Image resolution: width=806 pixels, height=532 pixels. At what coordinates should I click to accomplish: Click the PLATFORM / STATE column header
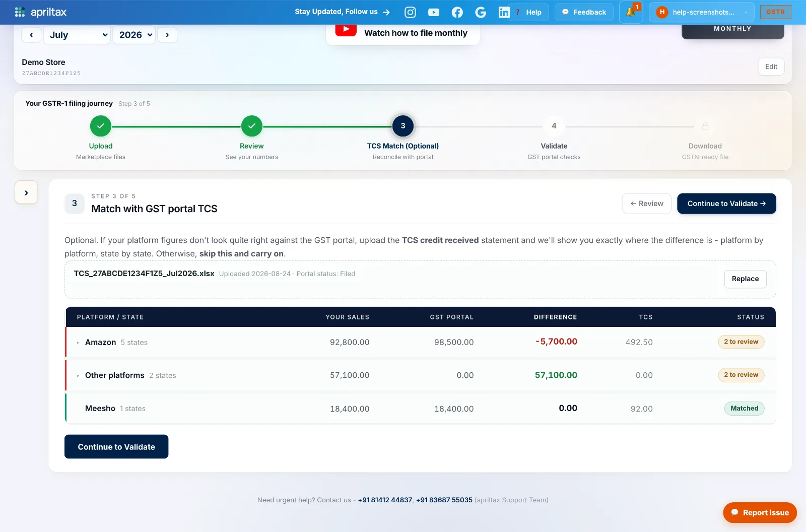point(110,317)
